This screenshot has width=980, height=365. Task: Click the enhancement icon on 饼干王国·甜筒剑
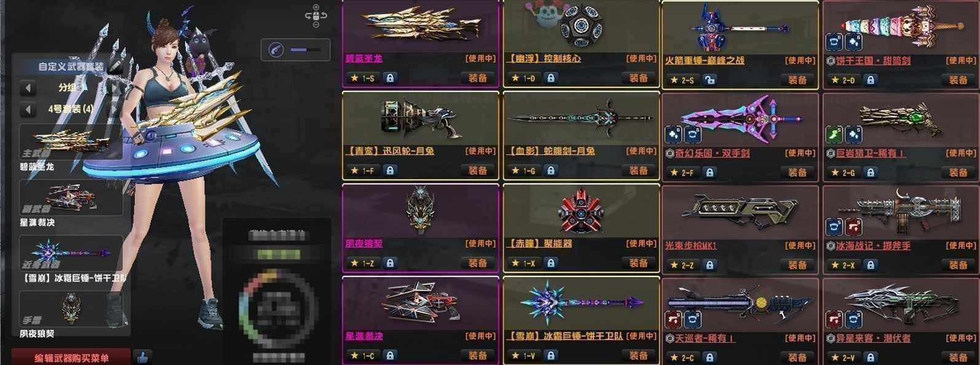[x=853, y=42]
